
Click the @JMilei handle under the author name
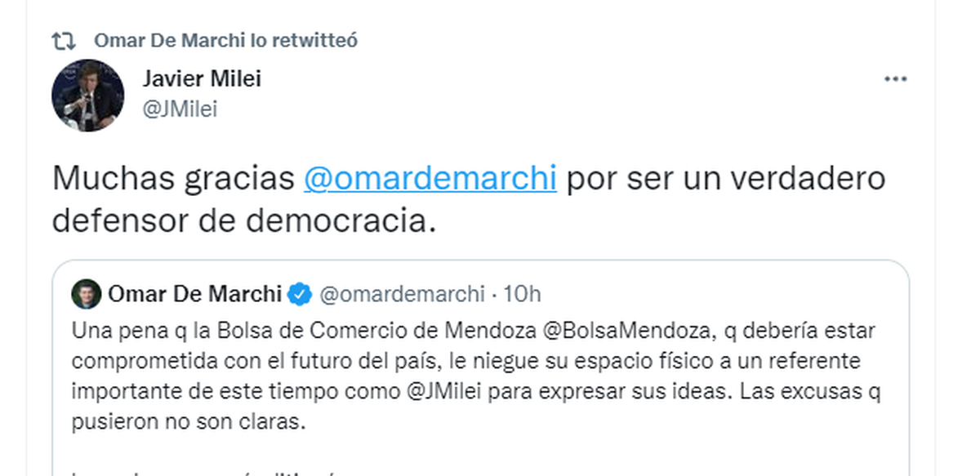pyautogui.click(x=180, y=109)
